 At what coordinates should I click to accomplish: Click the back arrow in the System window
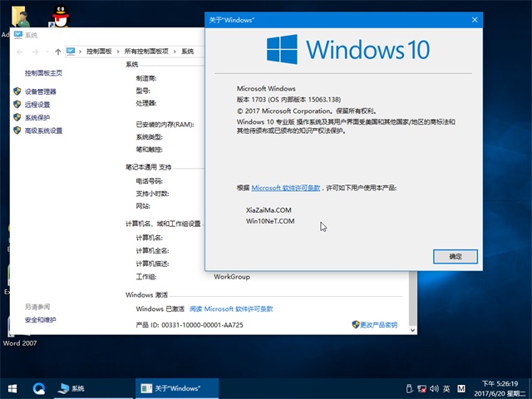18,51
